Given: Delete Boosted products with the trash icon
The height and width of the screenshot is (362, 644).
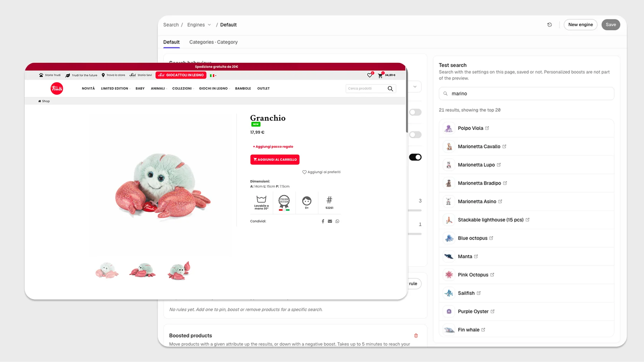Looking at the screenshot, I should point(416,336).
